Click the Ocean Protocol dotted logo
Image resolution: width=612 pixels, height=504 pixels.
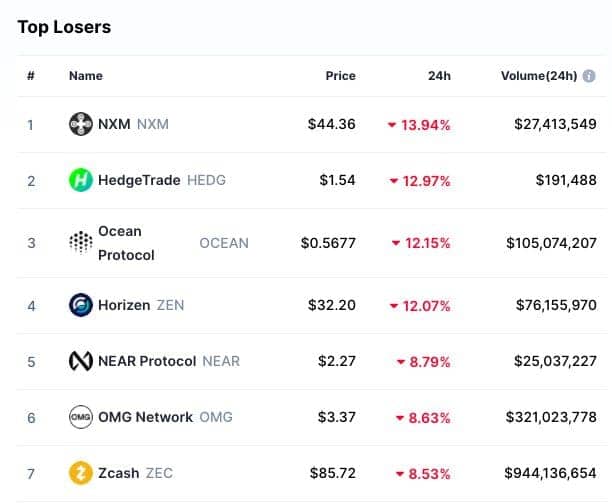[x=81, y=242]
